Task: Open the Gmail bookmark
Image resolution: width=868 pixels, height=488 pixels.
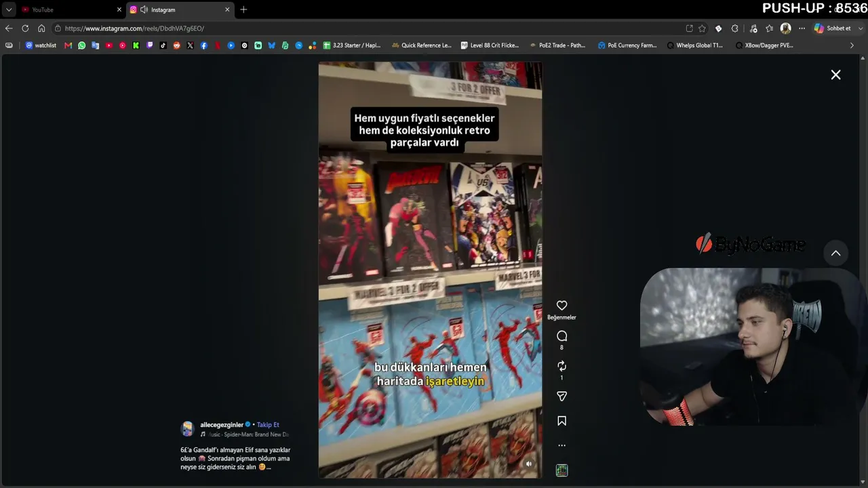Action: click(68, 45)
